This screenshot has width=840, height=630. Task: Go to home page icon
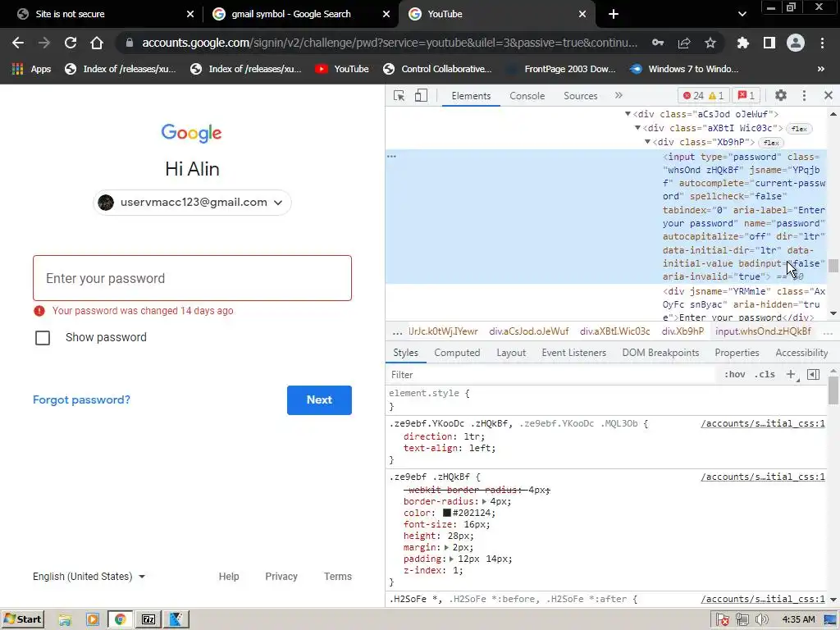pyautogui.click(x=97, y=43)
